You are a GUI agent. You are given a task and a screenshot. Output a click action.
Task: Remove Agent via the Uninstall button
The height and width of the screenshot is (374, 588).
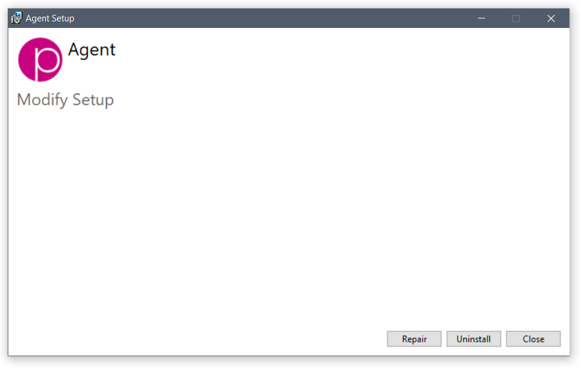click(474, 339)
